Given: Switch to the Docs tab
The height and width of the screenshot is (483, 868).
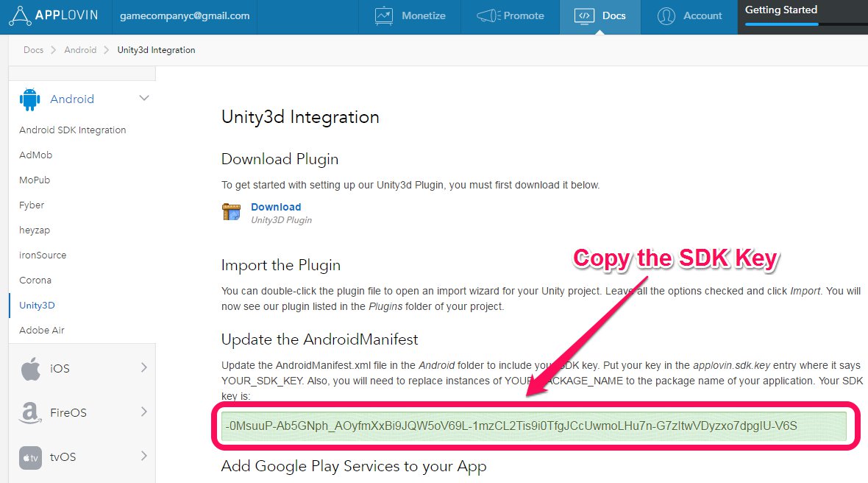Looking at the screenshot, I should point(600,17).
